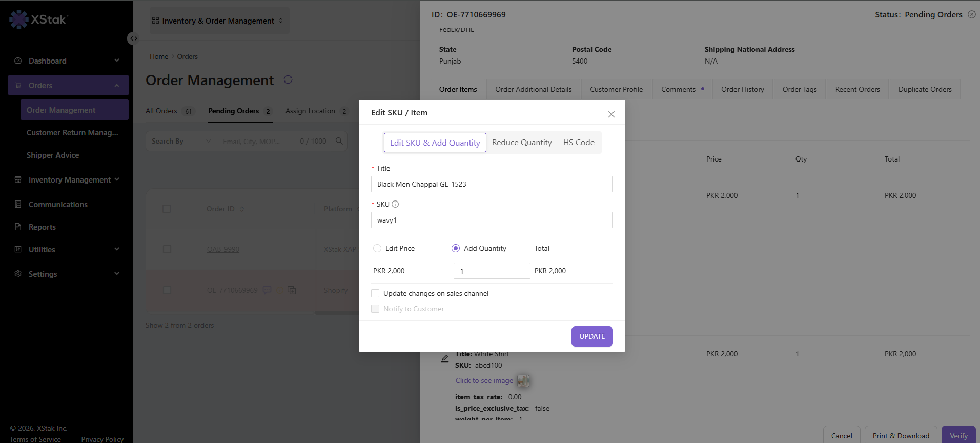Select the Edit Price radio button
The height and width of the screenshot is (443, 980).
point(377,248)
